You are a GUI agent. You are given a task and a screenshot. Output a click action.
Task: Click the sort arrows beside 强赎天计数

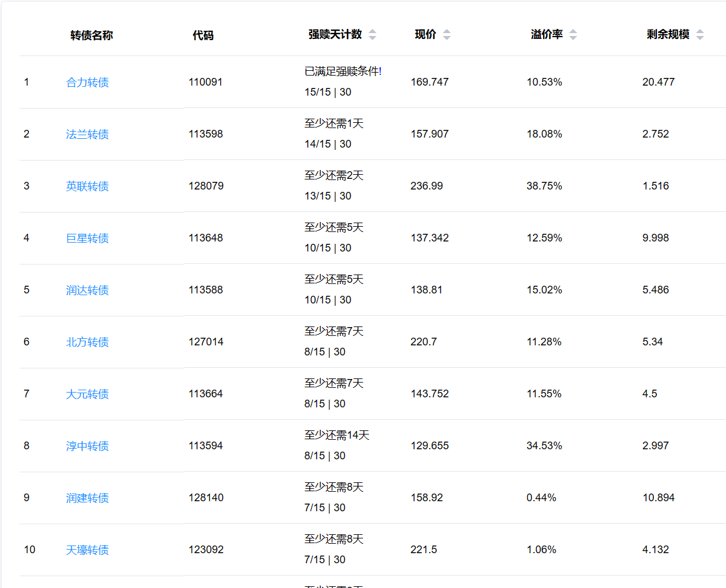tap(372, 35)
